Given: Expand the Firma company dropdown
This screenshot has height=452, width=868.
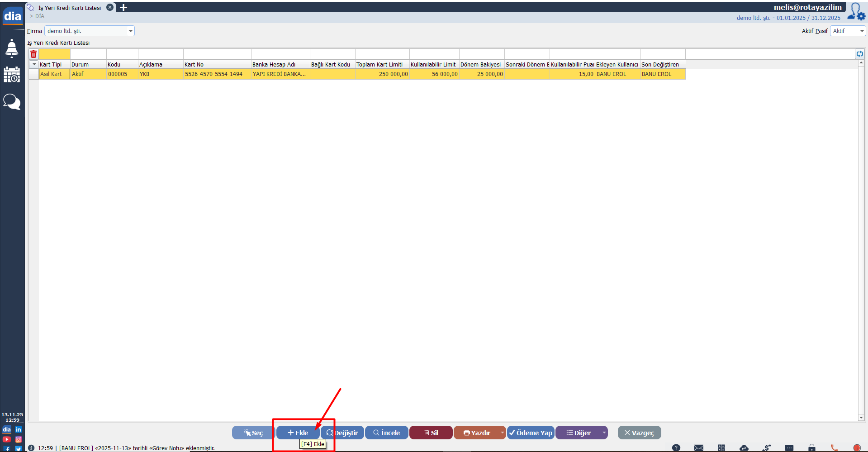Looking at the screenshot, I should click(x=130, y=31).
